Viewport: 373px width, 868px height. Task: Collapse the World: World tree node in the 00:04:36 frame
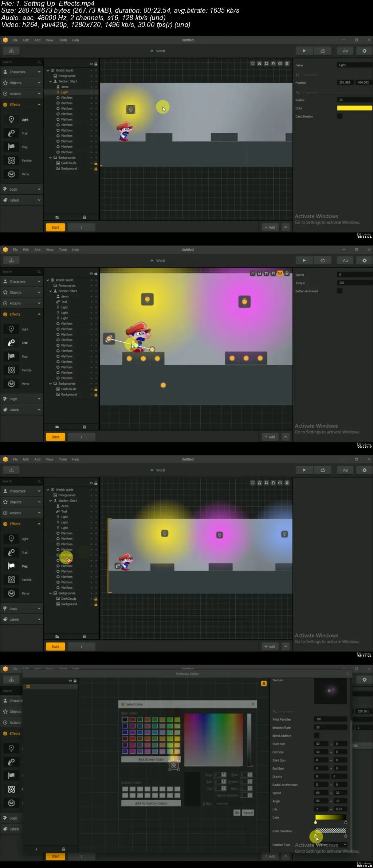pyautogui.click(x=48, y=70)
